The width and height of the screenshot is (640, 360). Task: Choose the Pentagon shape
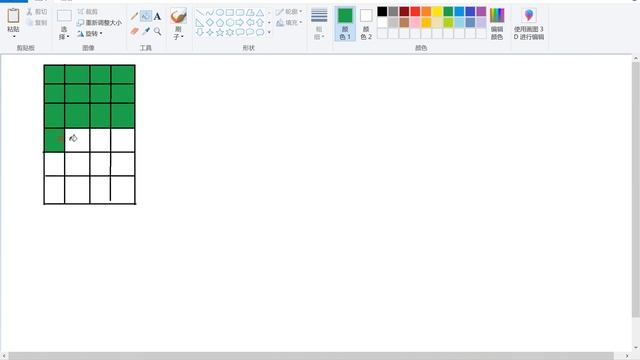[220, 22]
